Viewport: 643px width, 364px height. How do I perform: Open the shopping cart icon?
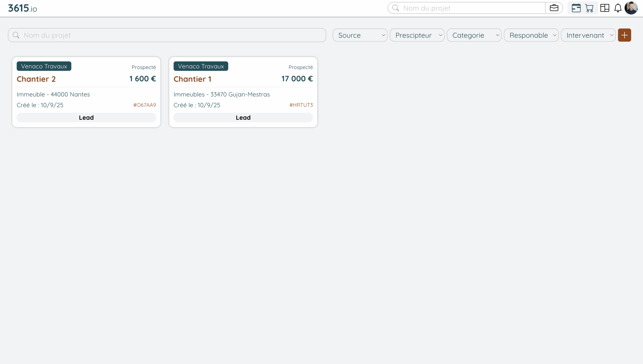click(x=589, y=8)
